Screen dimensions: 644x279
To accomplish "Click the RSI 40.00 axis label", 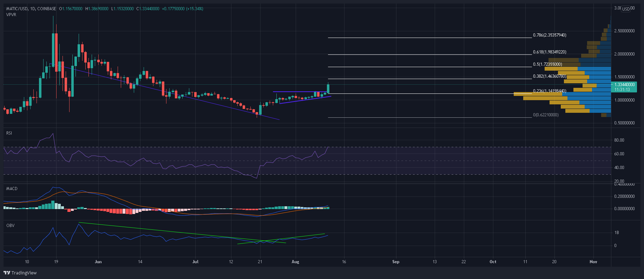I will tap(619, 168).
